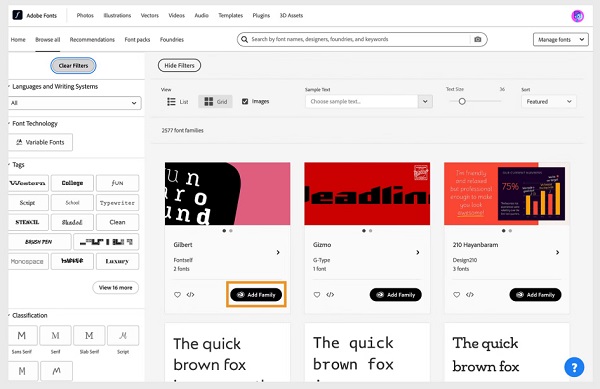Toggle the Fun tag filter
Viewport: 600px width, 389px height.
tap(117, 183)
